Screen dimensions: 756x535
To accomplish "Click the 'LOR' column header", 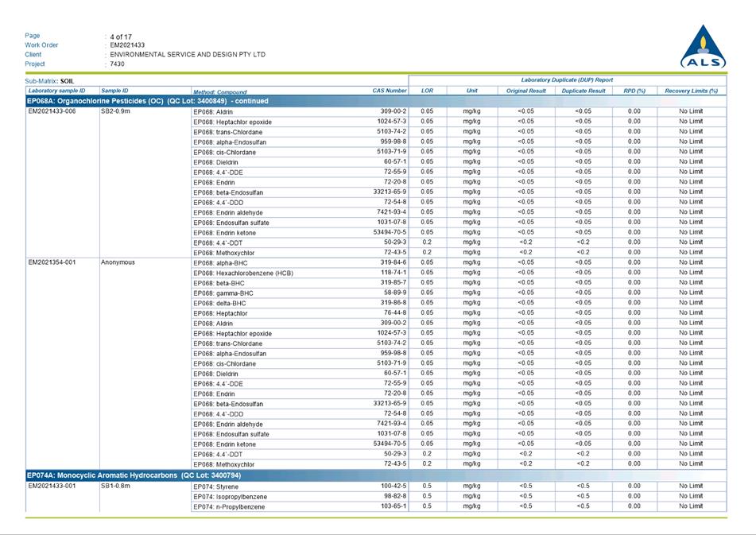I will 427,91.
